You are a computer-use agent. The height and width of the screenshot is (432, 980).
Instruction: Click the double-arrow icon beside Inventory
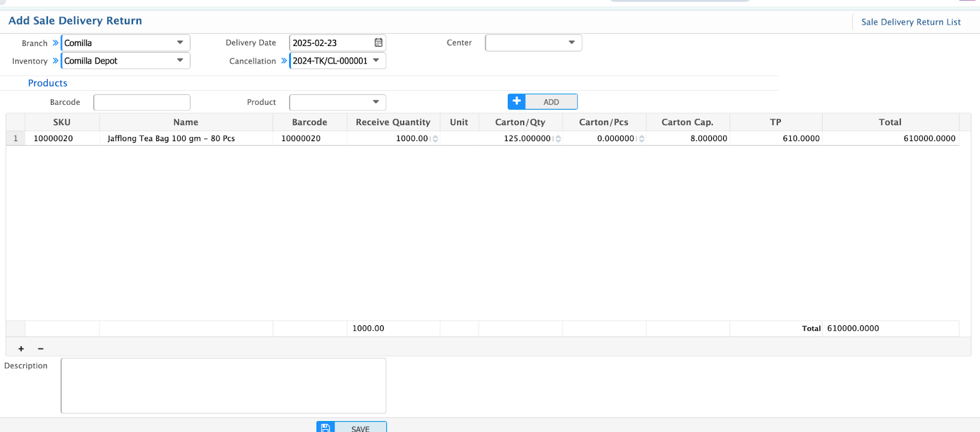pyautogui.click(x=55, y=61)
